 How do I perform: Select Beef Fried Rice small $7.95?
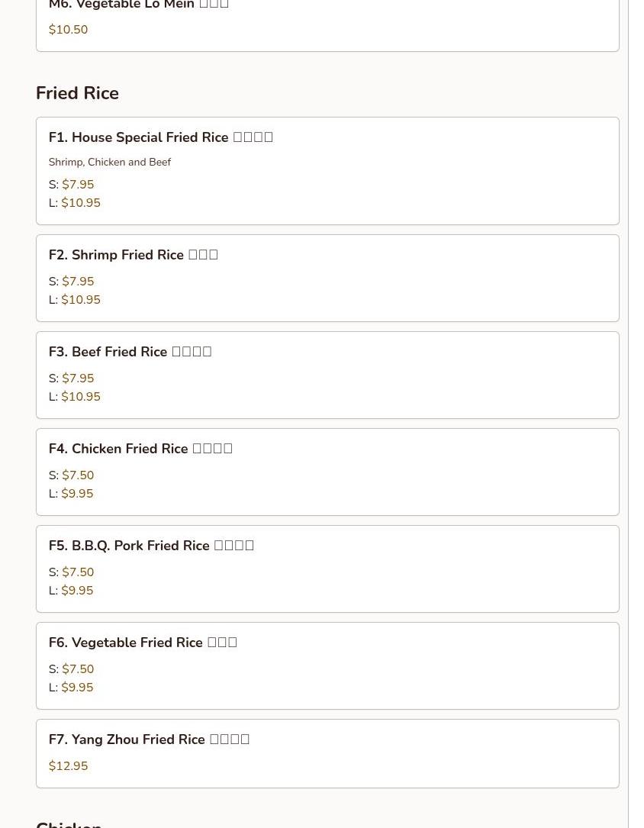click(x=78, y=379)
